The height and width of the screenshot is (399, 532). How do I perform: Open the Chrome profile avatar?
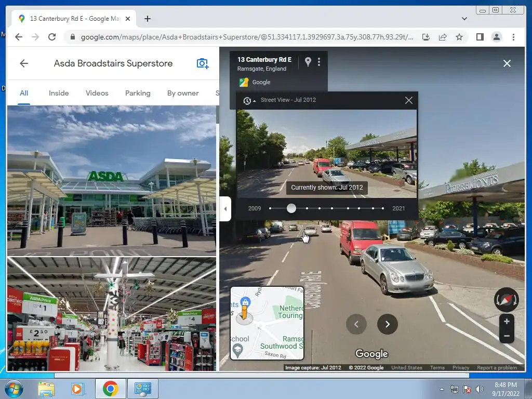point(496,37)
